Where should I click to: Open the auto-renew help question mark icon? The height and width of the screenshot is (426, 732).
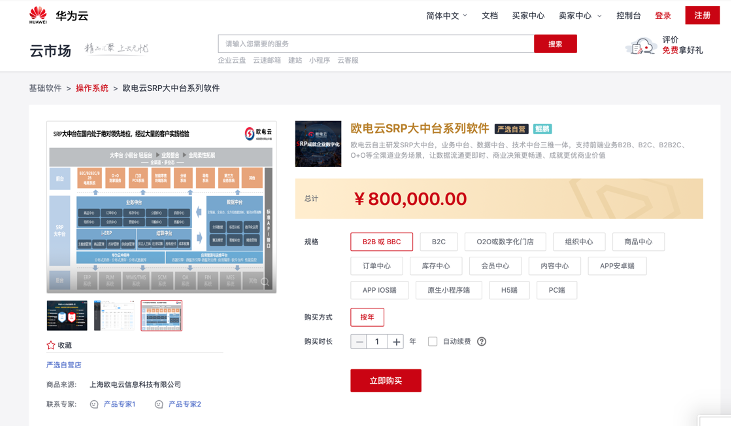[481, 342]
